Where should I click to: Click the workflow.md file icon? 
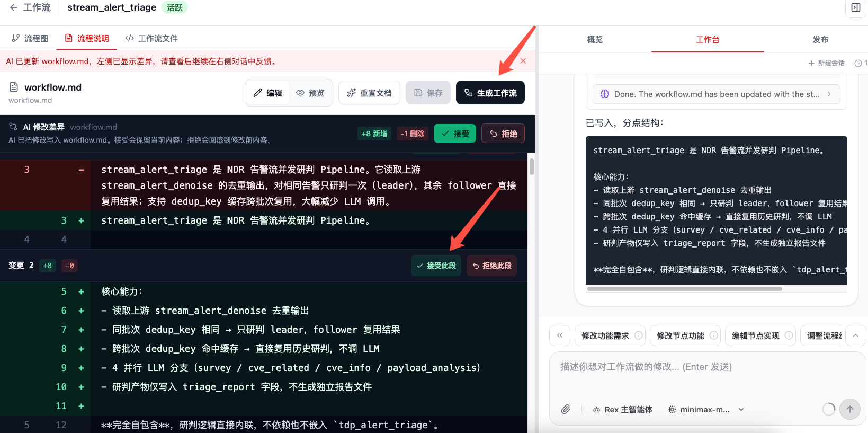14,87
